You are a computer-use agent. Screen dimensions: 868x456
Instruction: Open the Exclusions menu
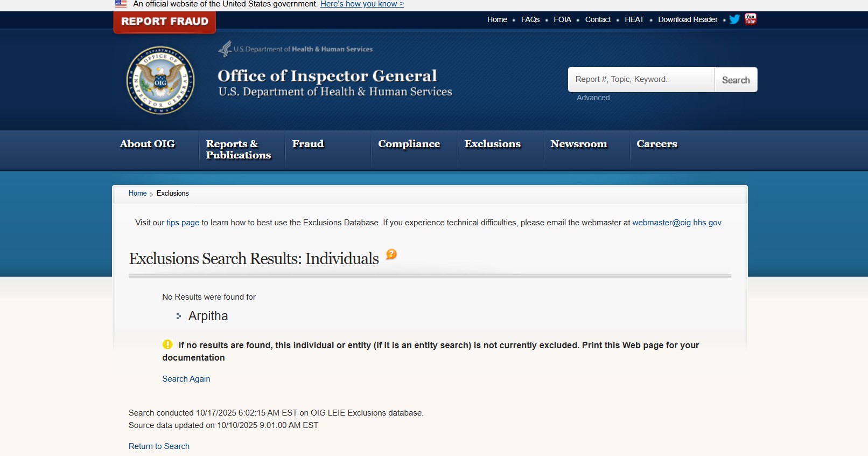tap(493, 144)
